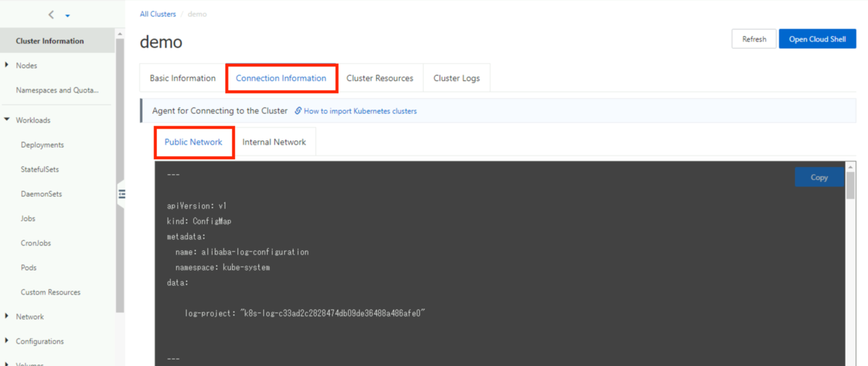The image size is (868, 366).
Task: Click the 'namespace: kube-system' line
Action: click(x=223, y=268)
